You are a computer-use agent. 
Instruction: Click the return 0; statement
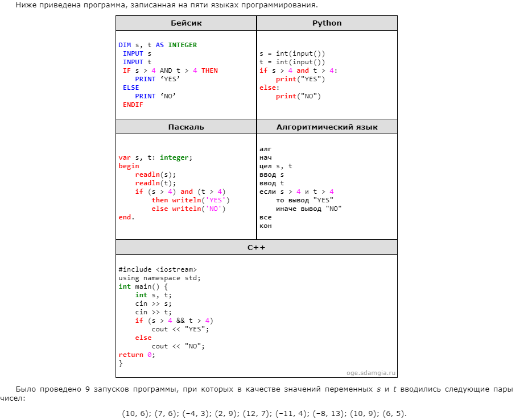click(137, 355)
